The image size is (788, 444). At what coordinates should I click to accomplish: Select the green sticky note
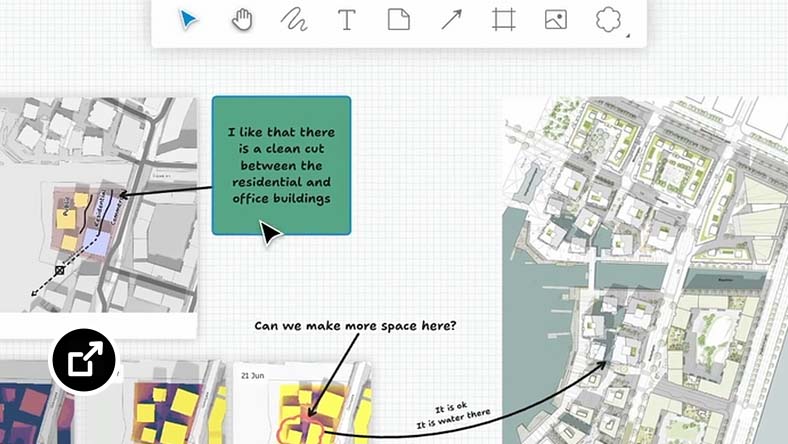pyautogui.click(x=281, y=165)
